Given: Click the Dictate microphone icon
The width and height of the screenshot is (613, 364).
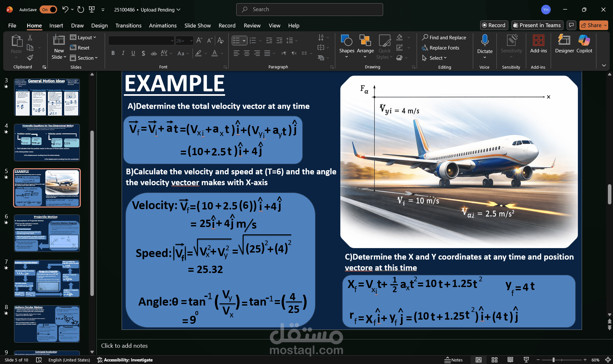Looking at the screenshot, I should pyautogui.click(x=485, y=41).
